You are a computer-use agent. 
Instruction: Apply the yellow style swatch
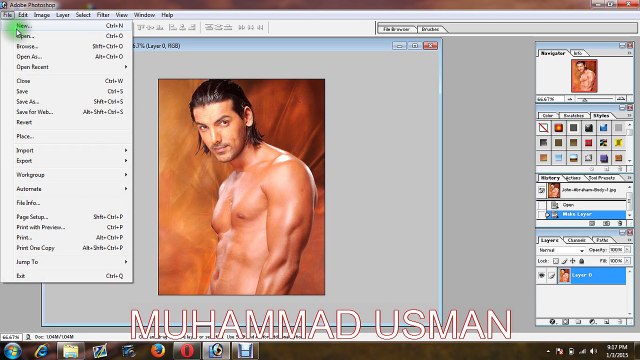(618, 142)
